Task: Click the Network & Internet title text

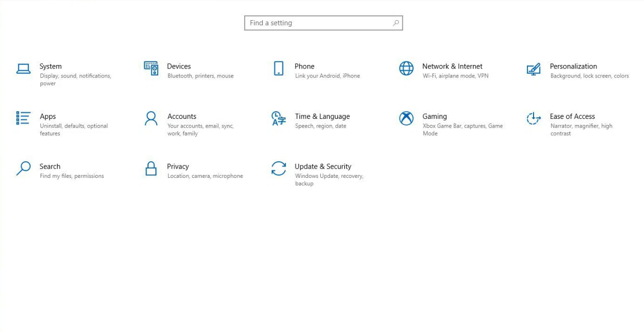Action: (452, 66)
